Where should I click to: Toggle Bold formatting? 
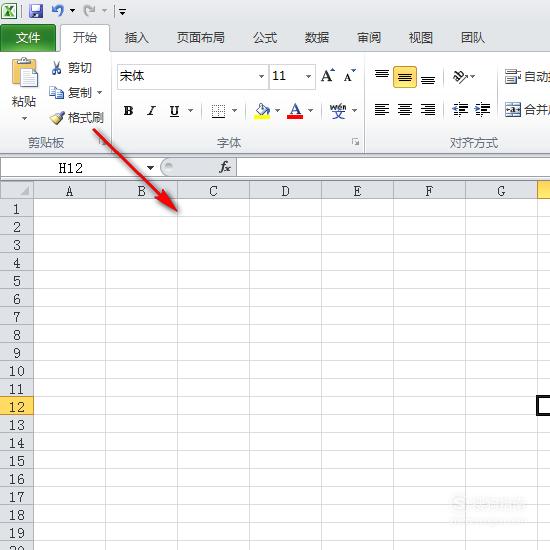tap(128, 111)
